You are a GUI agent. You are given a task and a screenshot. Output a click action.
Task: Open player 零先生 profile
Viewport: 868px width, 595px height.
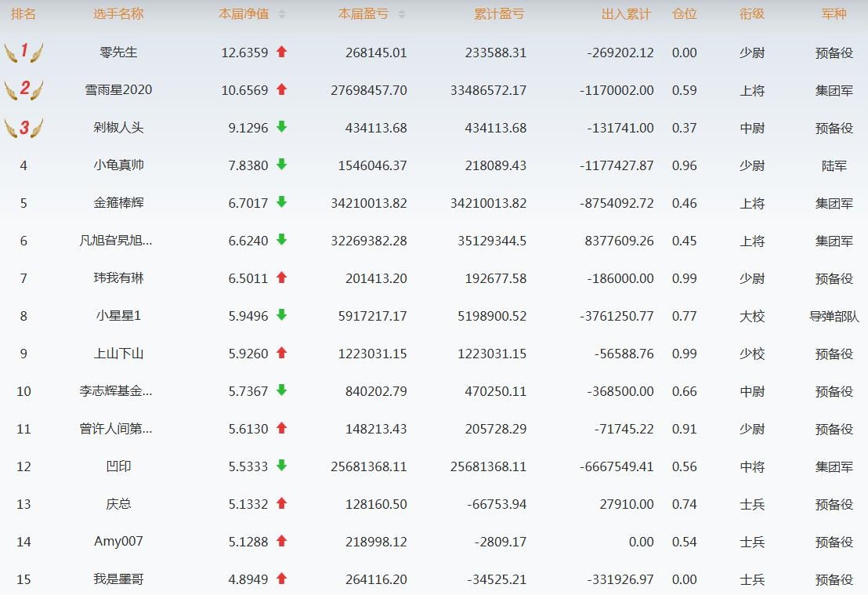click(118, 53)
